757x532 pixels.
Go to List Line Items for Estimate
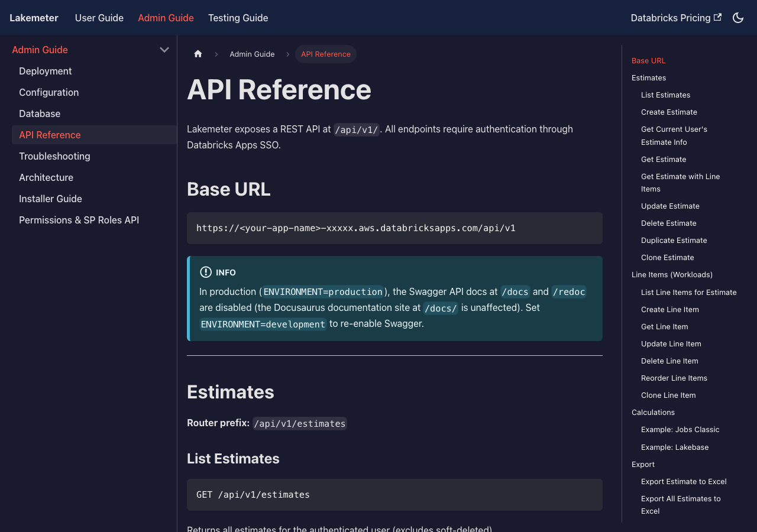[689, 292]
